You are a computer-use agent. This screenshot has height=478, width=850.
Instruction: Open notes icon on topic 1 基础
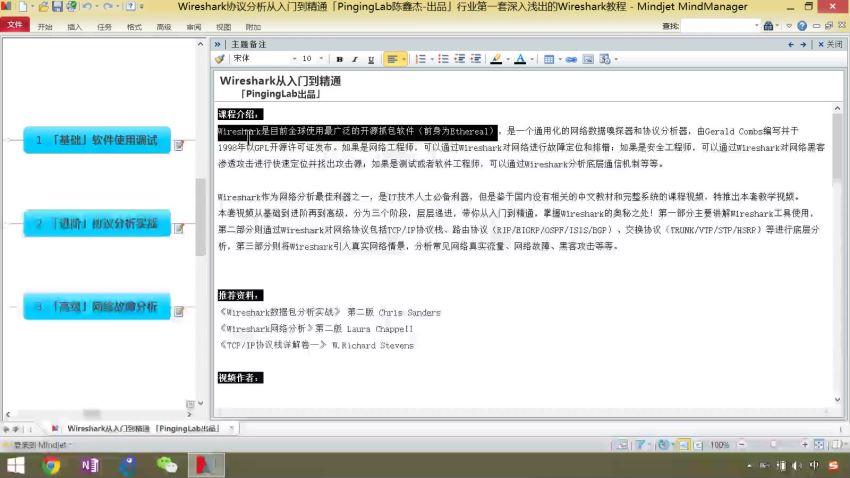point(179,145)
